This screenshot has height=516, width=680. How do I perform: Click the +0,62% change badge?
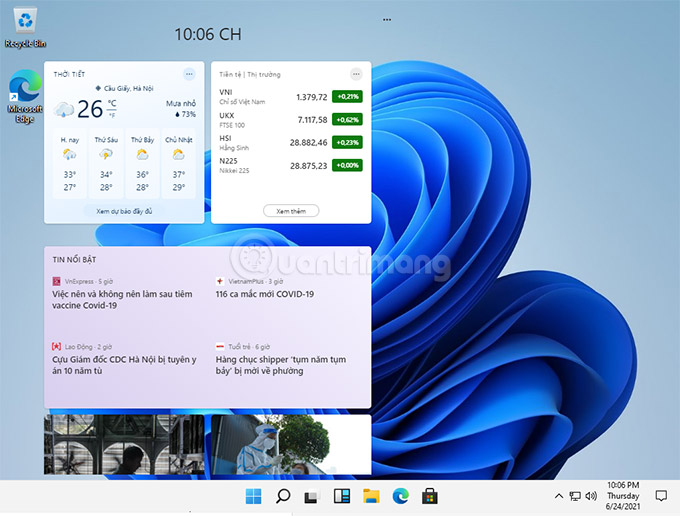point(347,119)
